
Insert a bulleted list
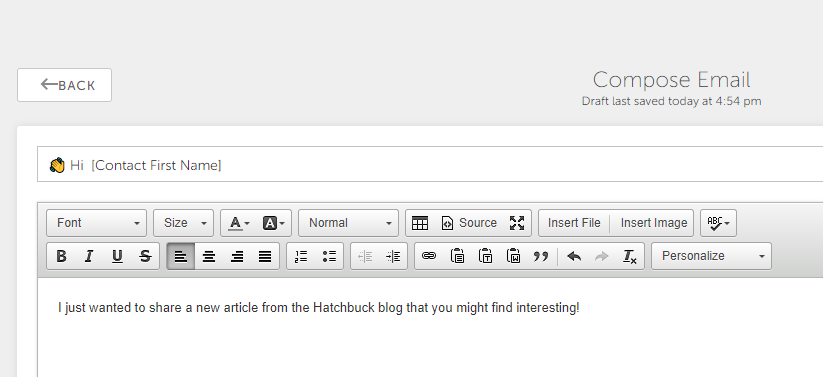pyautogui.click(x=329, y=256)
